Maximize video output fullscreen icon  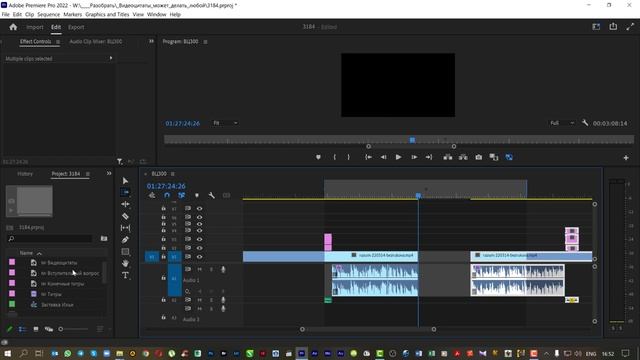click(x=630, y=27)
